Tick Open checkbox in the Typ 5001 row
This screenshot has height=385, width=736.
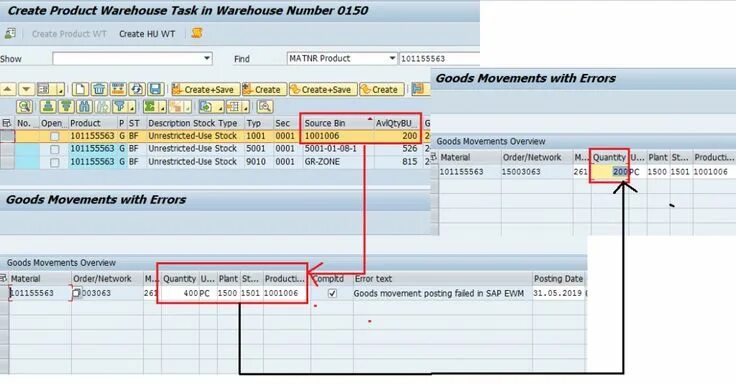[54, 149]
